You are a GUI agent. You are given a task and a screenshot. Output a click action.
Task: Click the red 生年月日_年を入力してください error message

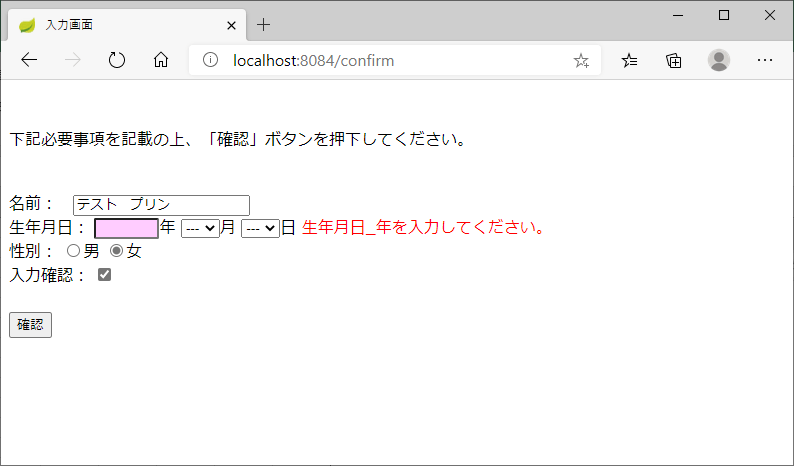[423, 227]
